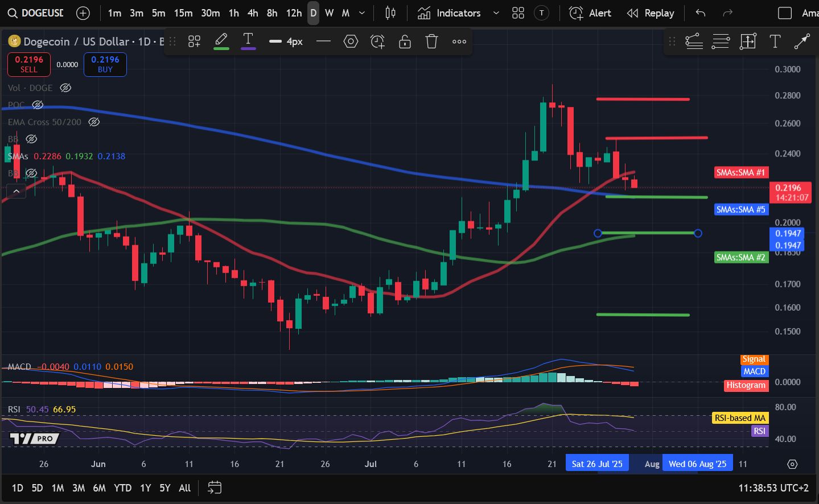Image resolution: width=819 pixels, height=504 pixels.
Task: Open indicator templates grid icon
Action: (x=518, y=13)
